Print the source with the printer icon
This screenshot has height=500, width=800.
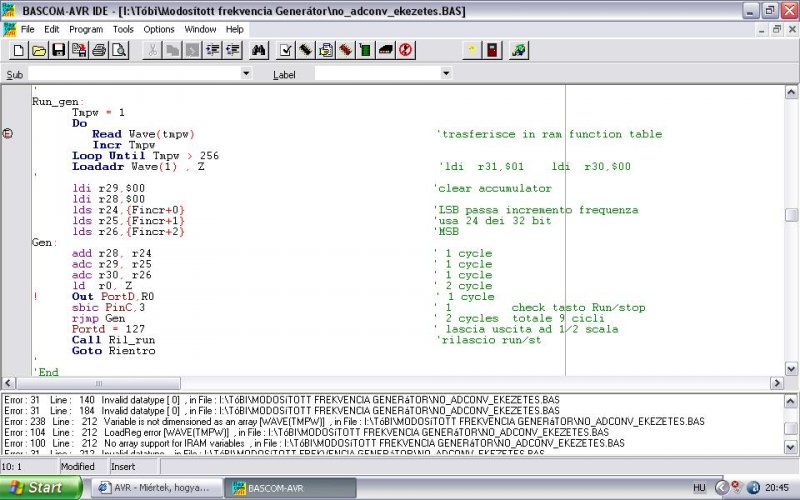point(99,50)
